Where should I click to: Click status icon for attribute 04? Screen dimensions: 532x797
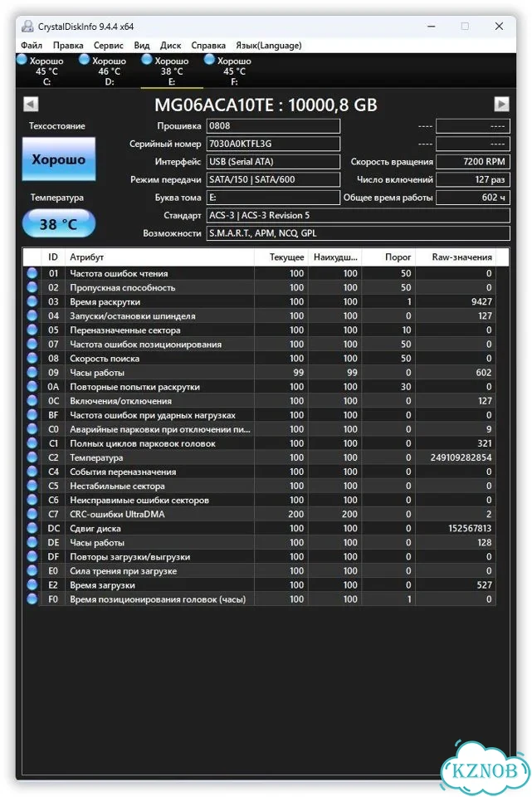tap(32, 315)
